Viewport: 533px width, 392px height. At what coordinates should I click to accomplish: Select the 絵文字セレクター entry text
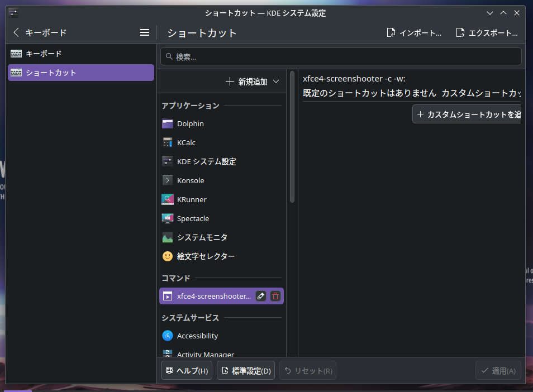click(x=206, y=256)
